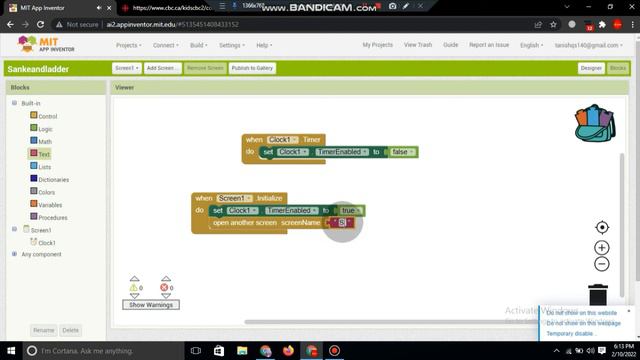This screenshot has width=640, height=360.
Task: Click the Cortana search box
Action: tap(103, 351)
